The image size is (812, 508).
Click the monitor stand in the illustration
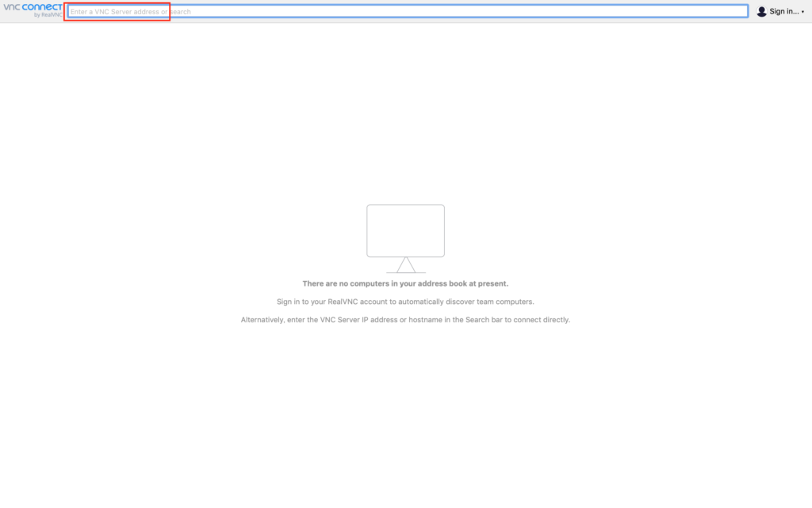[405, 265]
